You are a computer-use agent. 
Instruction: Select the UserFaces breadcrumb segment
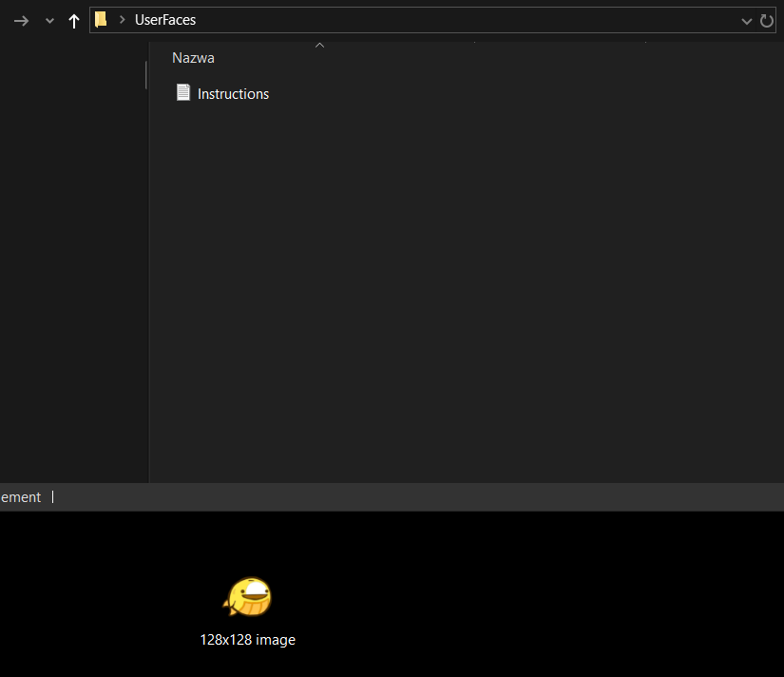[x=165, y=20]
